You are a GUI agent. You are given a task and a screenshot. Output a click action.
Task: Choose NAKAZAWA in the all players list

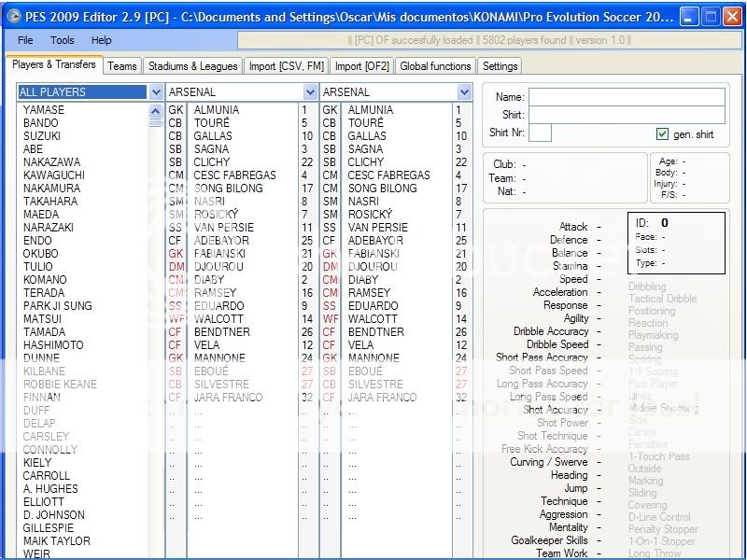click(51, 162)
